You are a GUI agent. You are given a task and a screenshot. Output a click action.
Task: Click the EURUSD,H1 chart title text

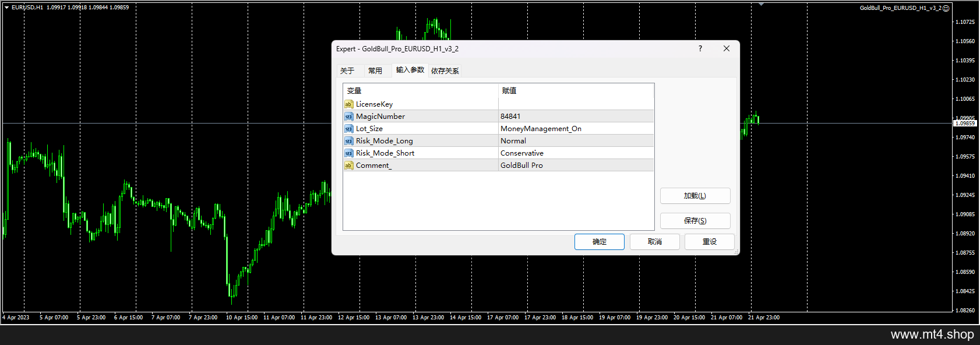click(27, 8)
